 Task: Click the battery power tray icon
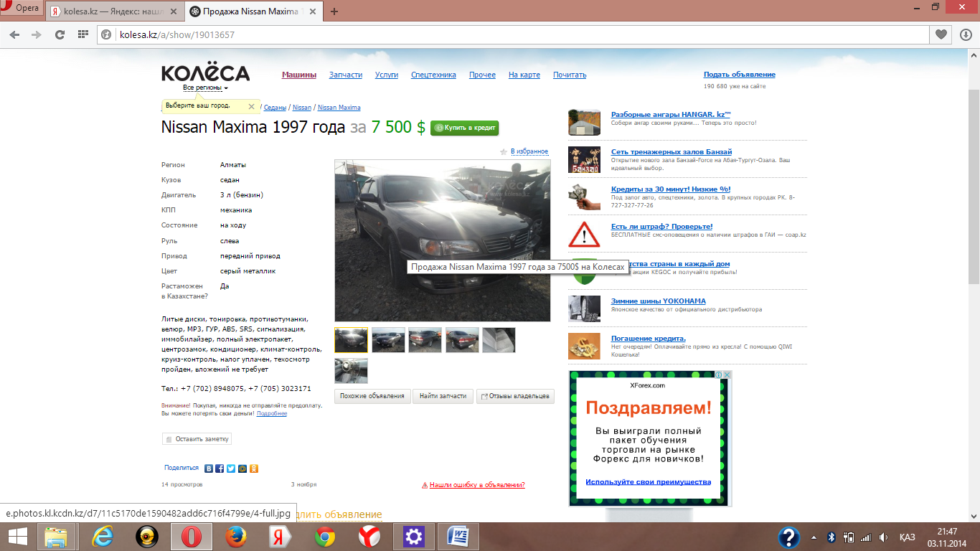(x=849, y=537)
